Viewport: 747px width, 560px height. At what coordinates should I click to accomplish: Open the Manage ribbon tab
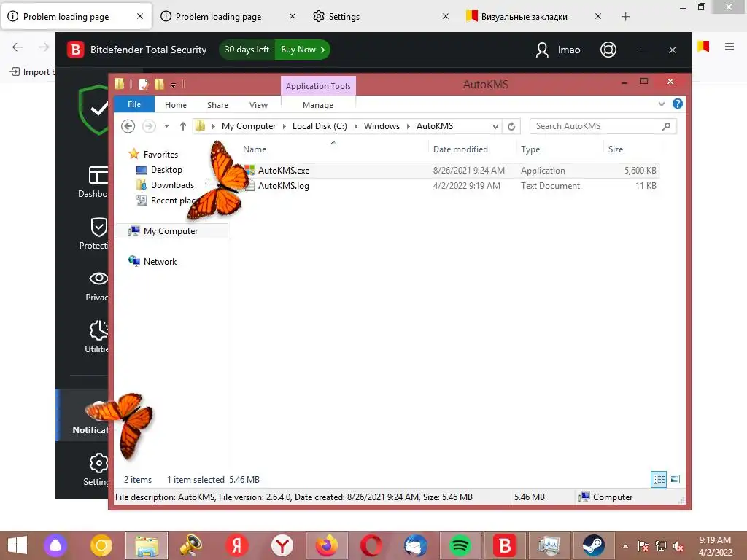[318, 105]
